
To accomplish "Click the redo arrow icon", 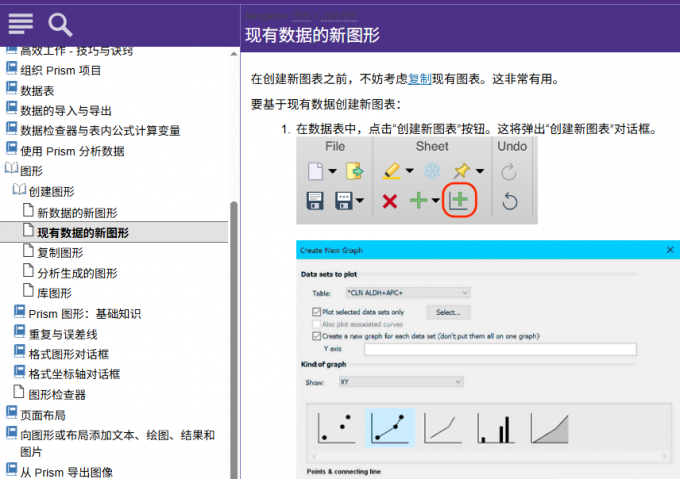I will (x=509, y=172).
